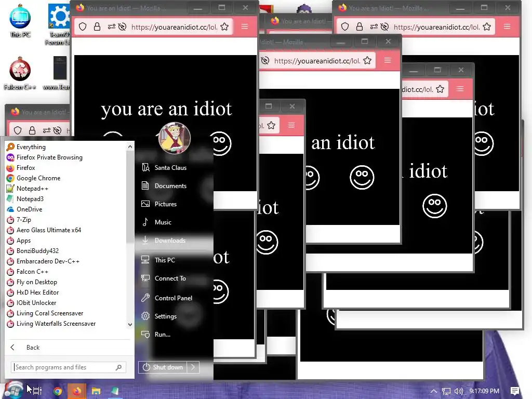Screen dimensions: 532x399
Task: Click the padlock icon in top-left Firefox window
Action: click(97, 27)
